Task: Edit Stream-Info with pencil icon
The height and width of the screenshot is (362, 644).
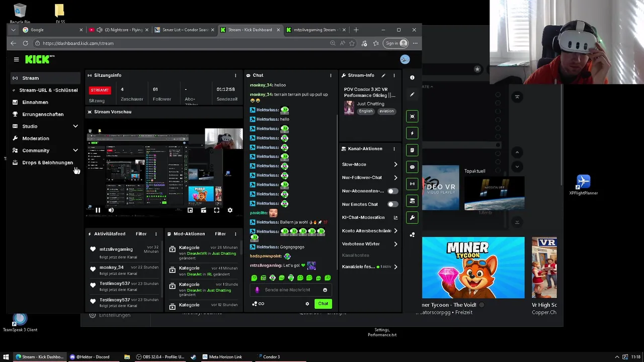Action: pos(383,75)
